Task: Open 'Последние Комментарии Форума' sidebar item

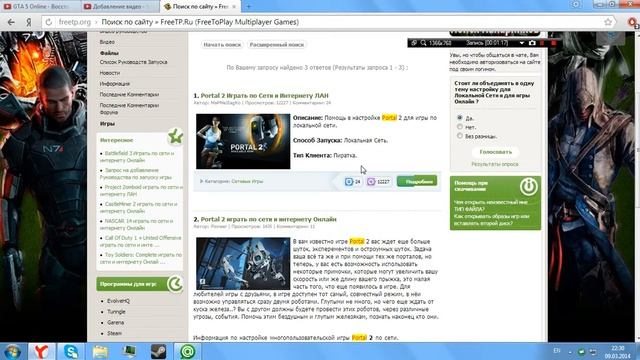Action: tap(129, 109)
